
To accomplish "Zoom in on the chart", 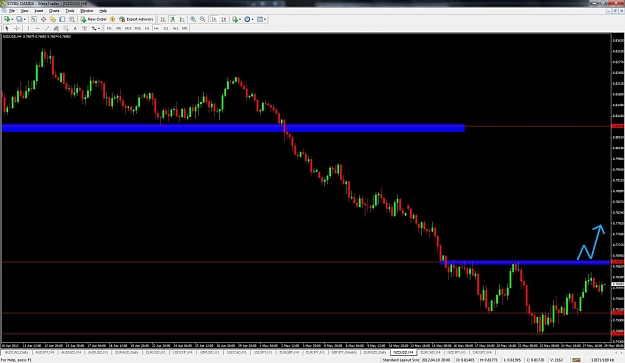I will pos(193,19).
